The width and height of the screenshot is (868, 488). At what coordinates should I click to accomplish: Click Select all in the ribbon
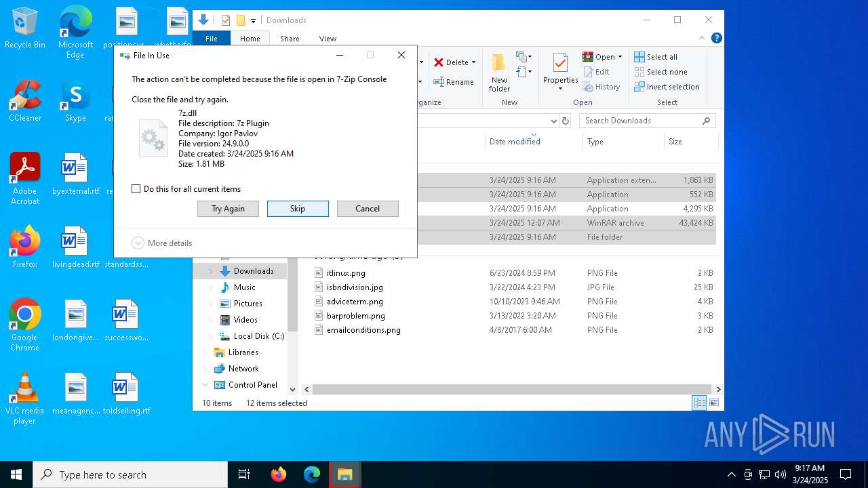(656, 57)
